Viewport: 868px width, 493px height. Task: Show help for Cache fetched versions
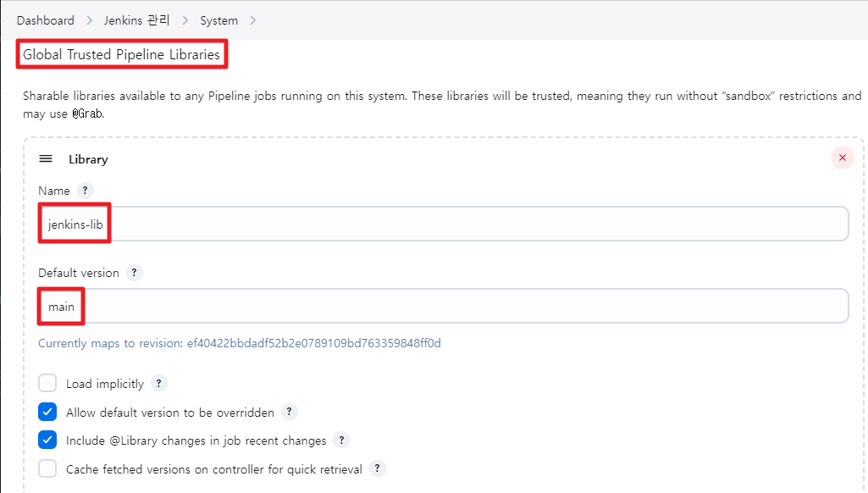[x=377, y=468]
